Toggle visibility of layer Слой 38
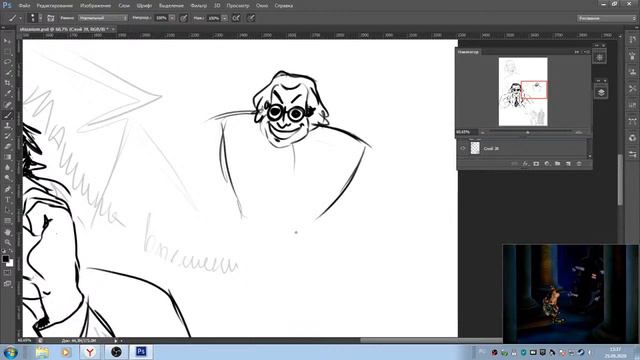 [x=463, y=149]
